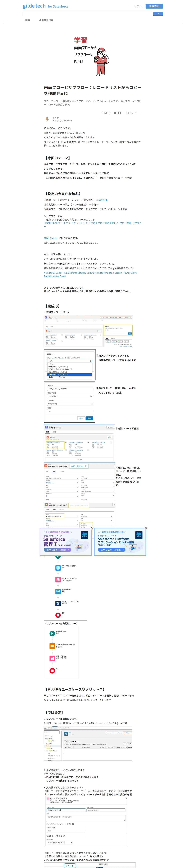Click the like count 65
Image resolution: width=186 pixels, height=868 pixels.
pos(135,113)
